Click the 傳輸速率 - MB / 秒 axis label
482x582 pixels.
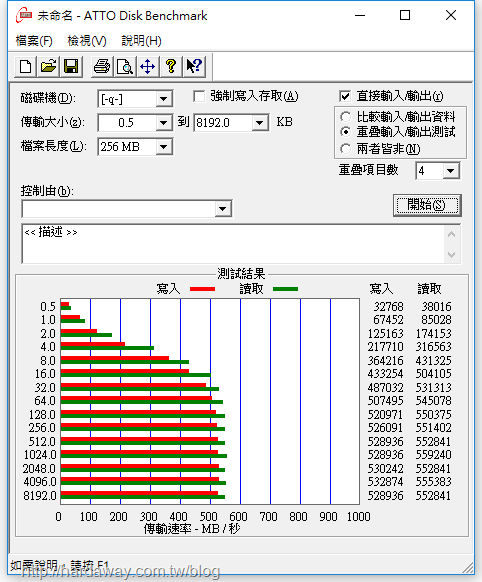[192, 529]
